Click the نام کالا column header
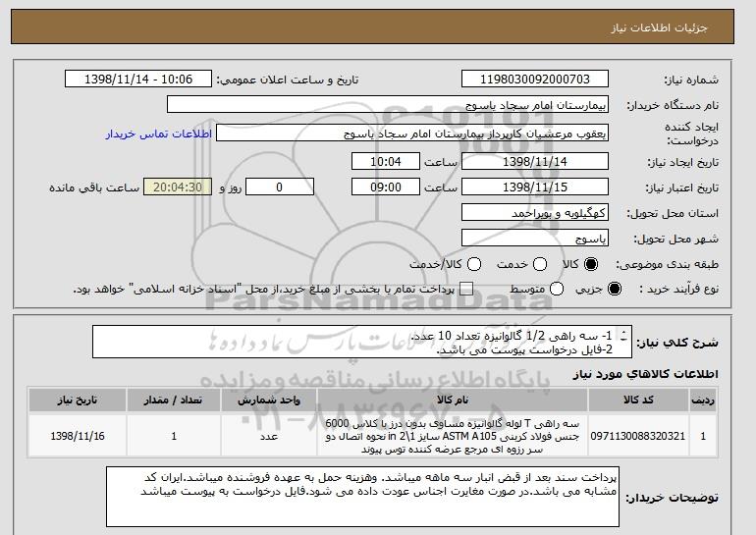 (x=453, y=401)
